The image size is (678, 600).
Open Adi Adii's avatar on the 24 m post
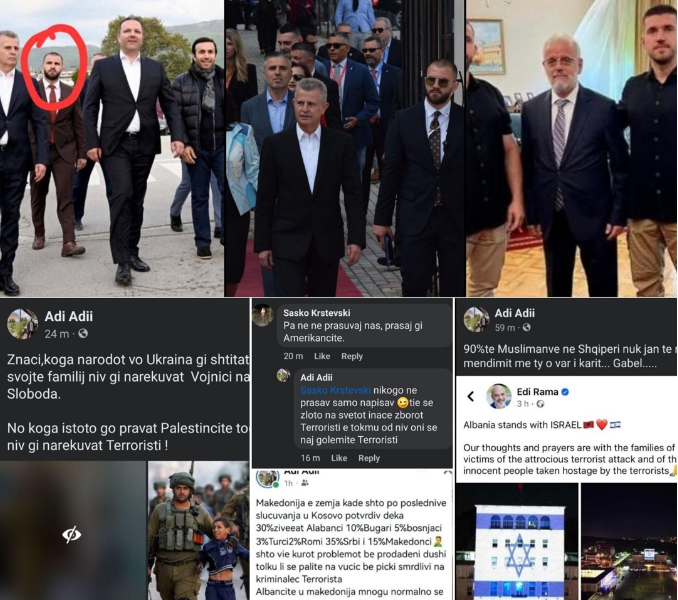[22, 324]
